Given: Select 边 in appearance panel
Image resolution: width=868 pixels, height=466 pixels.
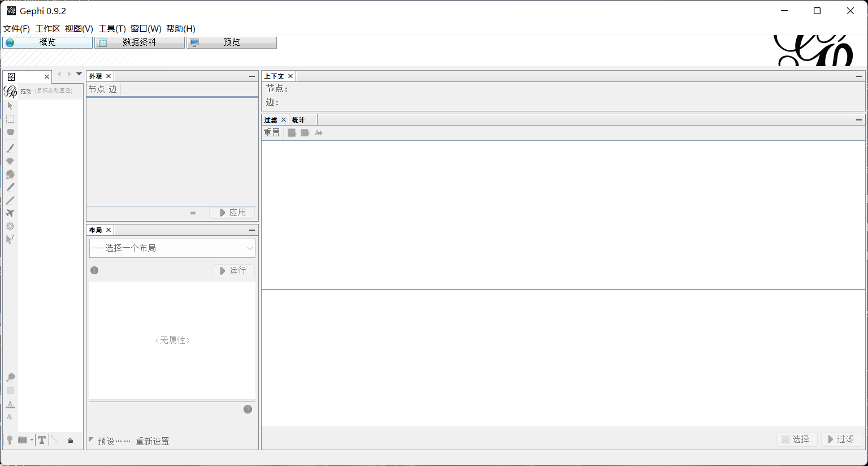Looking at the screenshot, I should [x=113, y=89].
